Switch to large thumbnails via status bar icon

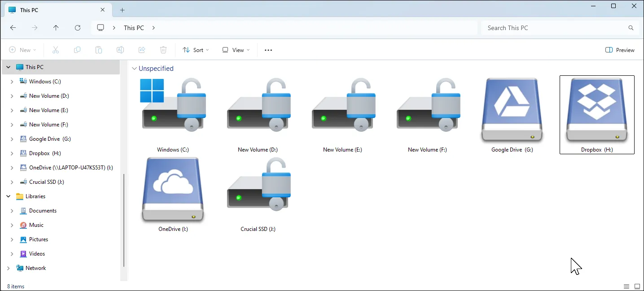[x=638, y=286]
